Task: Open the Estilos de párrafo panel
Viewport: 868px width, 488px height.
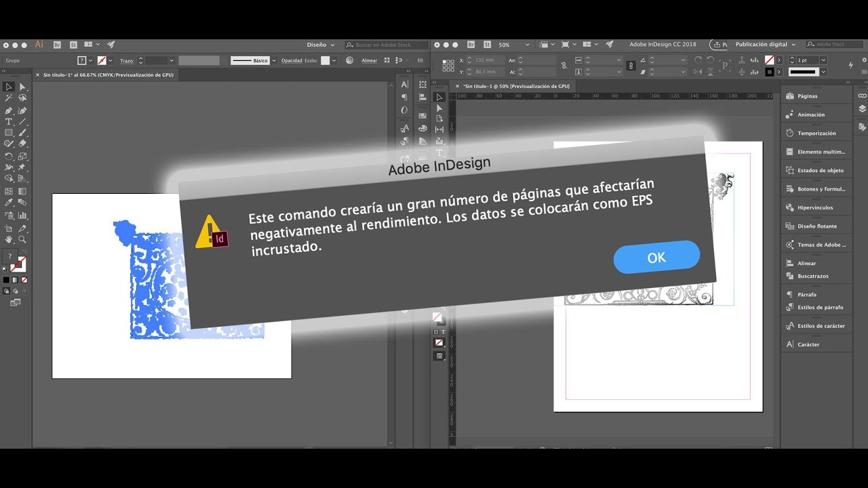Action: (816, 307)
